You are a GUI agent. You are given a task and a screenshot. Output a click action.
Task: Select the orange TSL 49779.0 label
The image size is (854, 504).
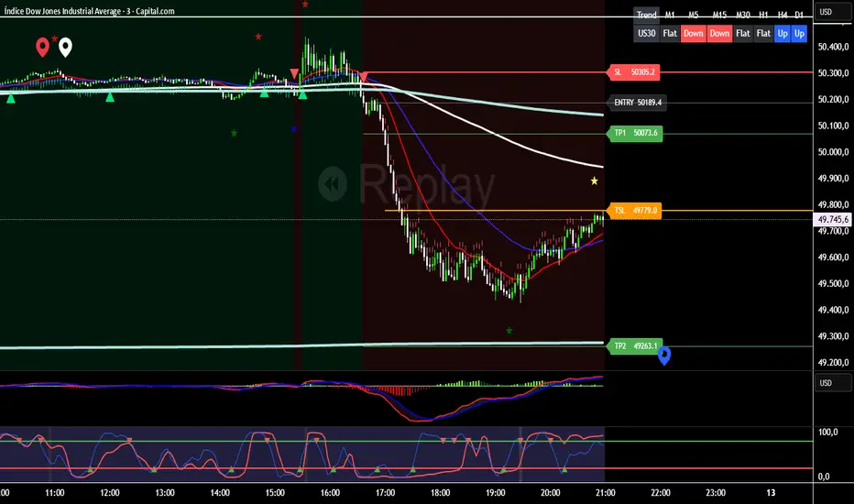point(634,211)
